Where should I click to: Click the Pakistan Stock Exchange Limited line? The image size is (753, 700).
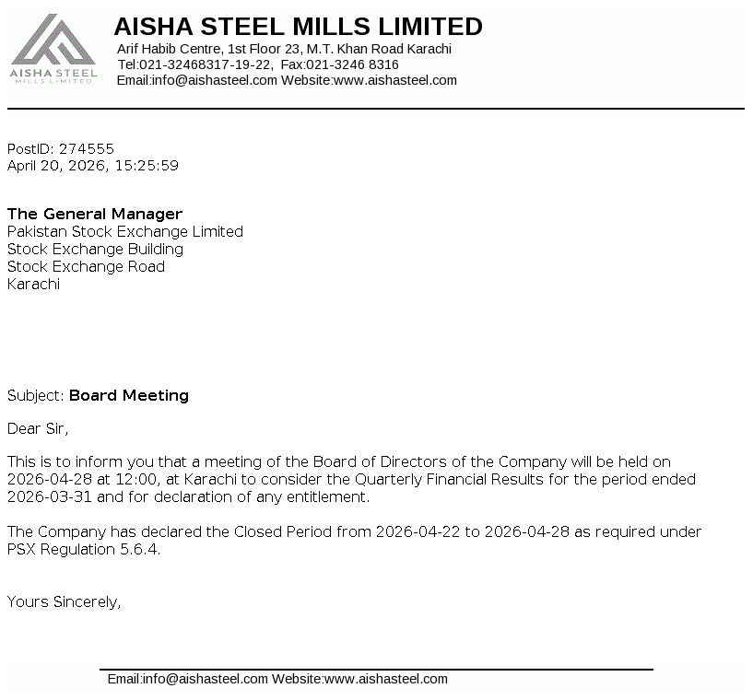tap(125, 231)
